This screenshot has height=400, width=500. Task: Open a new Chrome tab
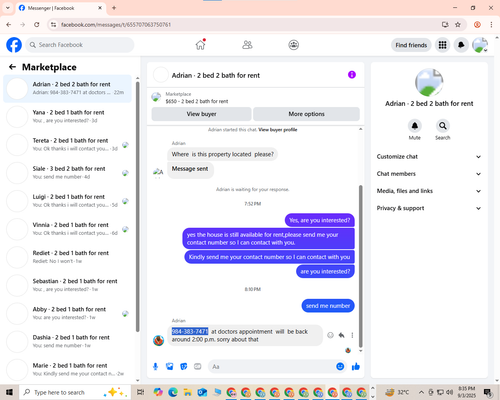point(114,8)
